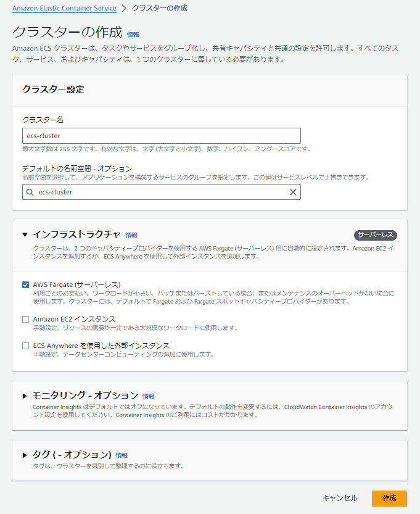Viewport: 420px width, 514px height.
Task: Click the magnifier icon in namespace search
Action: click(x=30, y=192)
